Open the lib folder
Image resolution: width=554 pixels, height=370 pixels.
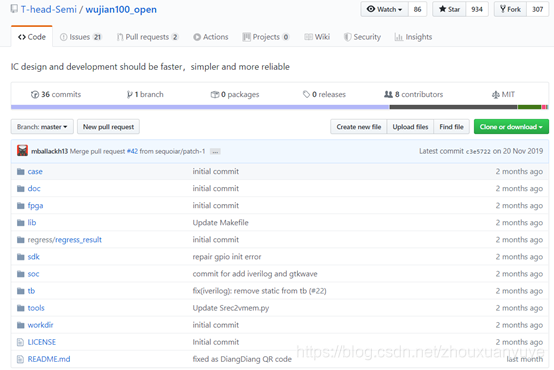(x=32, y=223)
